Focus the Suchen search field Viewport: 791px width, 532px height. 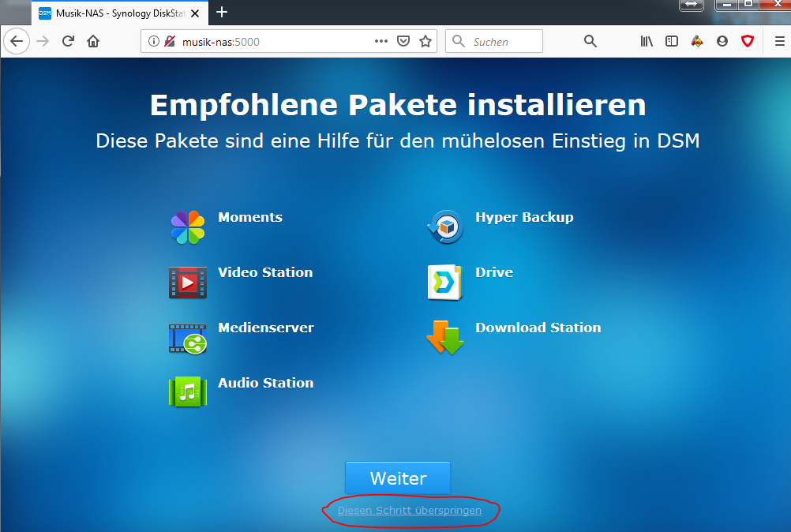pos(494,41)
